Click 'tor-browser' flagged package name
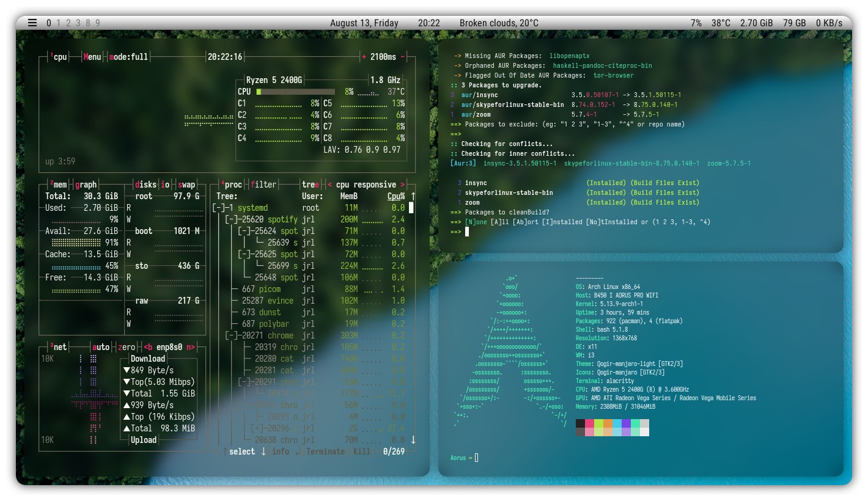This screenshot has width=868, height=501. [613, 75]
